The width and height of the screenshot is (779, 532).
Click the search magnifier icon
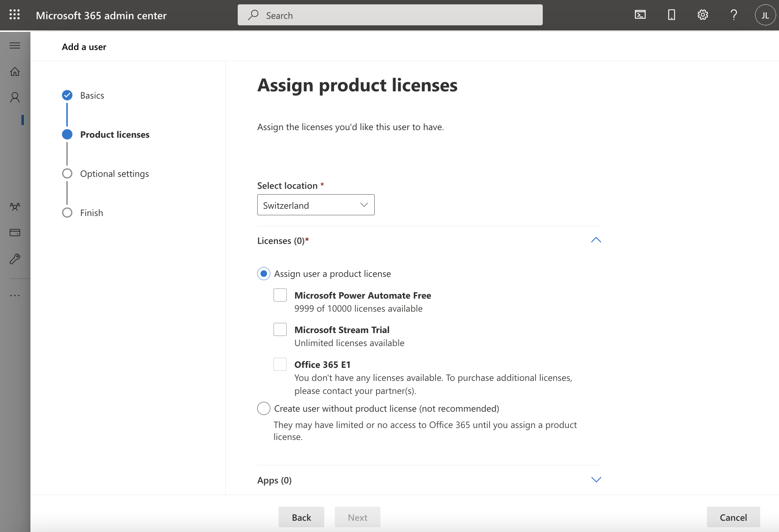pyautogui.click(x=253, y=15)
